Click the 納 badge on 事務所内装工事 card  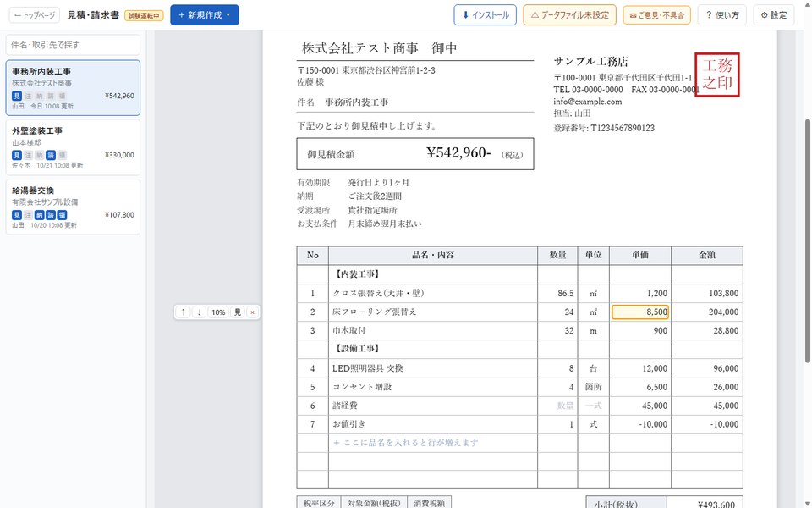click(40, 96)
